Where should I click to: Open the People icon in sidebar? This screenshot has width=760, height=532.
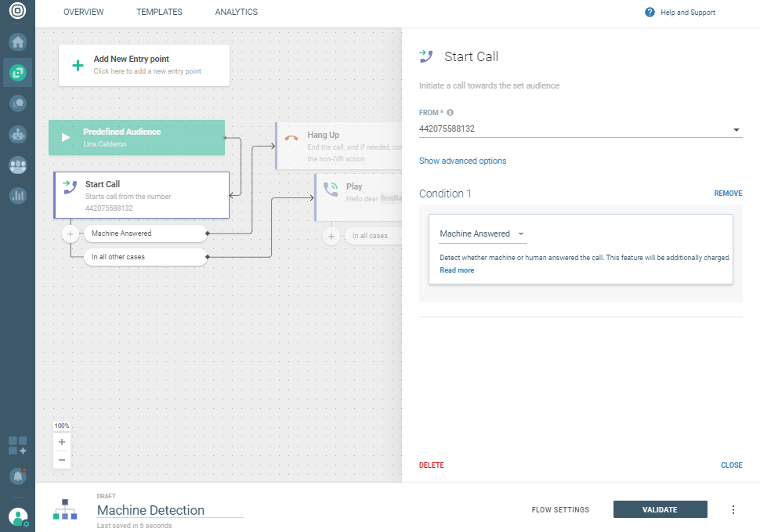[x=17, y=165]
